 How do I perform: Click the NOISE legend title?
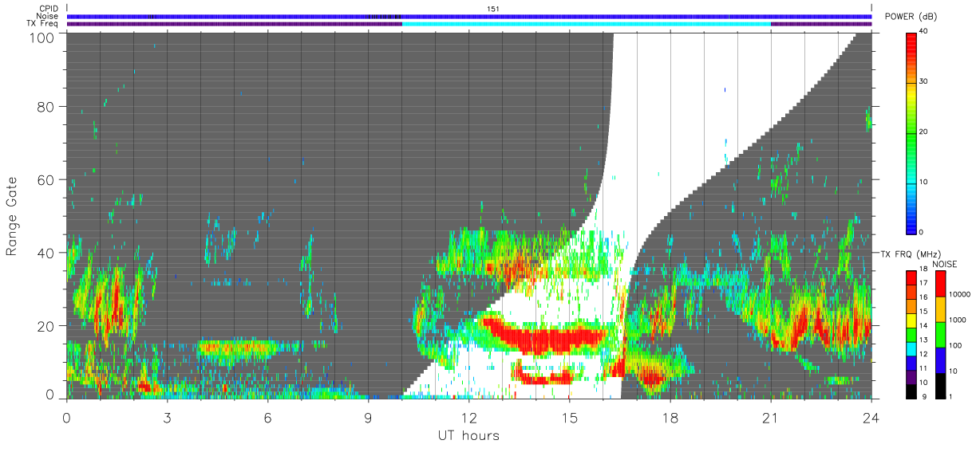coord(945,264)
